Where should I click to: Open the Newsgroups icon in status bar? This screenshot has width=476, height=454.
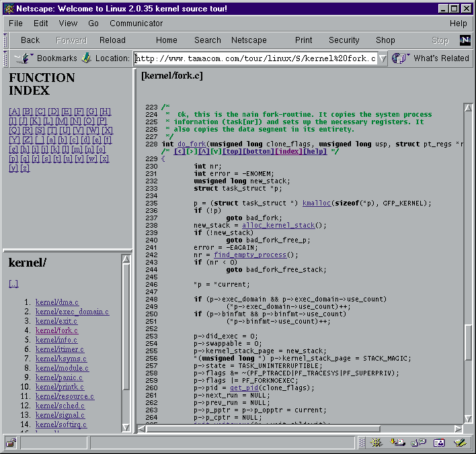418,443
